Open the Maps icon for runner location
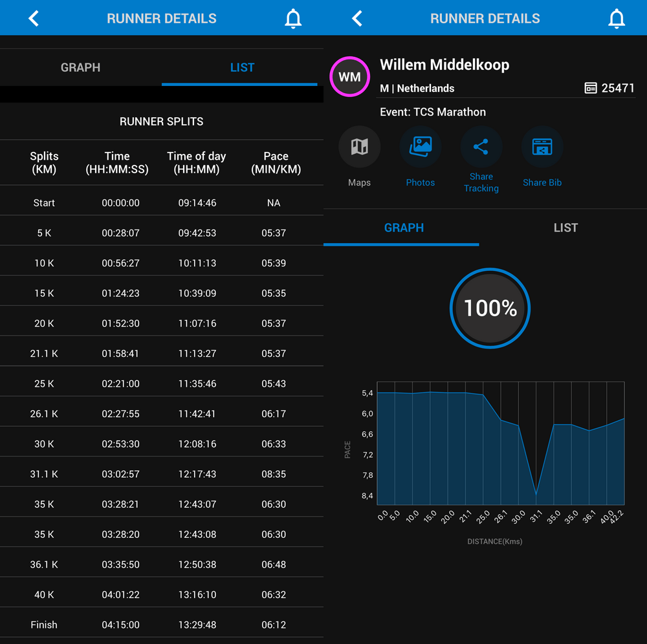 (x=359, y=146)
